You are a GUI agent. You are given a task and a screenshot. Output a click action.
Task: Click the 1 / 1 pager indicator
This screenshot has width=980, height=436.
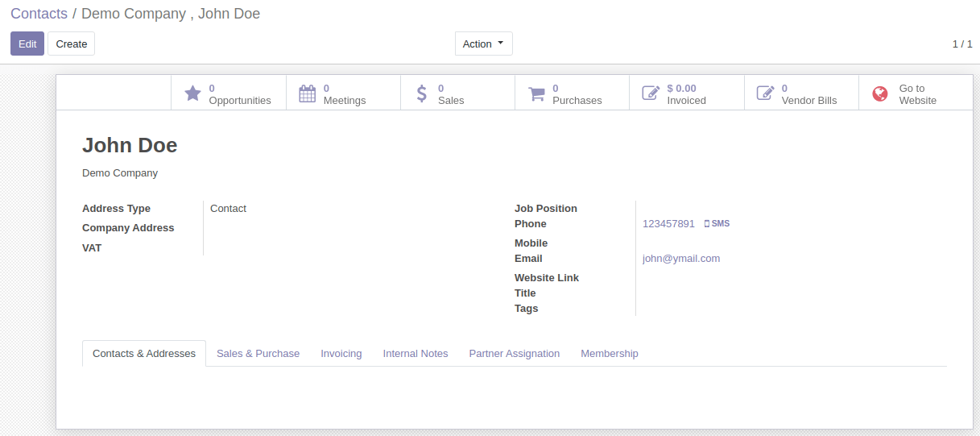click(x=962, y=44)
